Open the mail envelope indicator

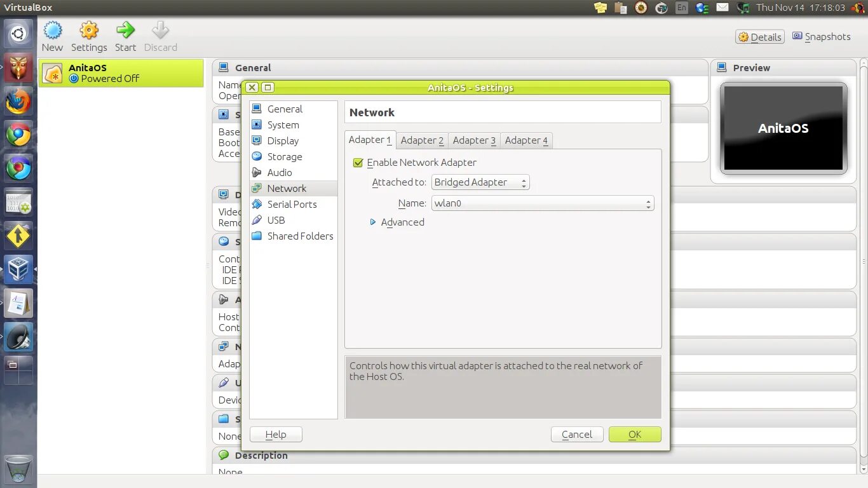click(722, 8)
